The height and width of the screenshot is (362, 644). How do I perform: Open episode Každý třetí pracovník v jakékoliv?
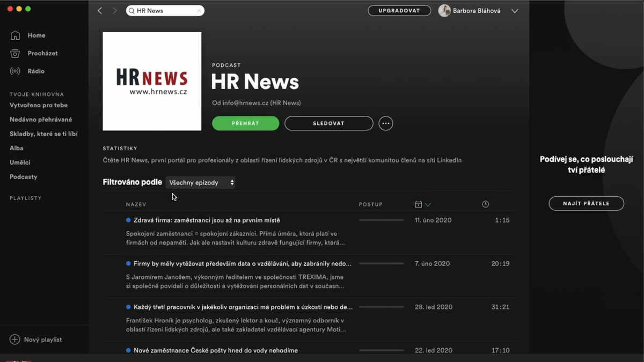tap(243, 307)
